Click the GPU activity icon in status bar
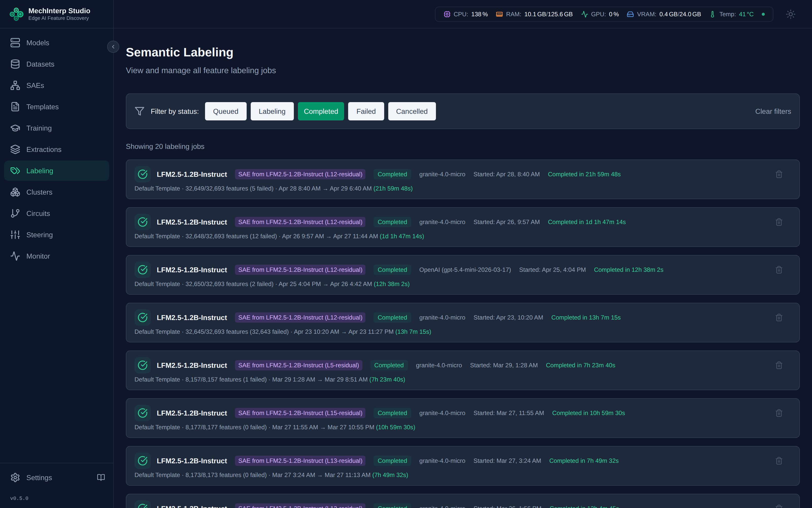This screenshot has height=508, width=812. pos(584,14)
